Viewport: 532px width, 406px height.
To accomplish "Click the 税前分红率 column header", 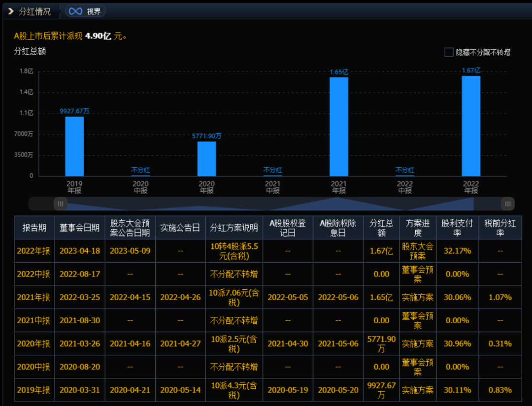I will [x=500, y=228].
